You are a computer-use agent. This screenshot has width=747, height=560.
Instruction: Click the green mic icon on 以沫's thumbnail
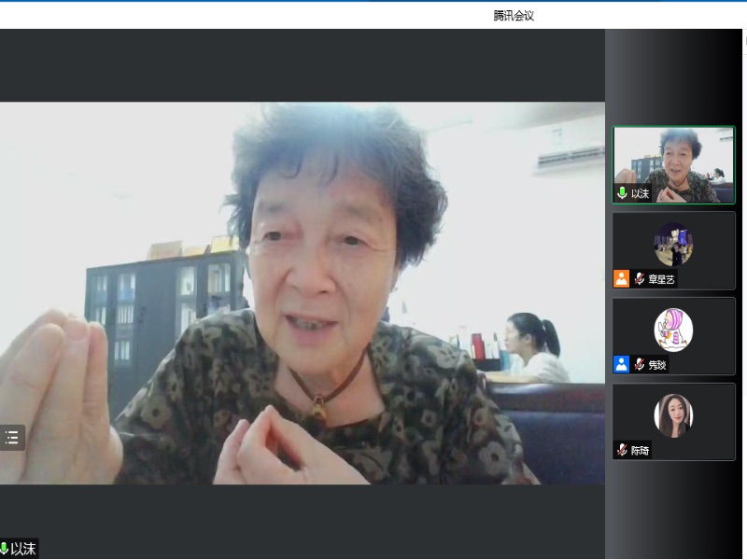tap(622, 193)
